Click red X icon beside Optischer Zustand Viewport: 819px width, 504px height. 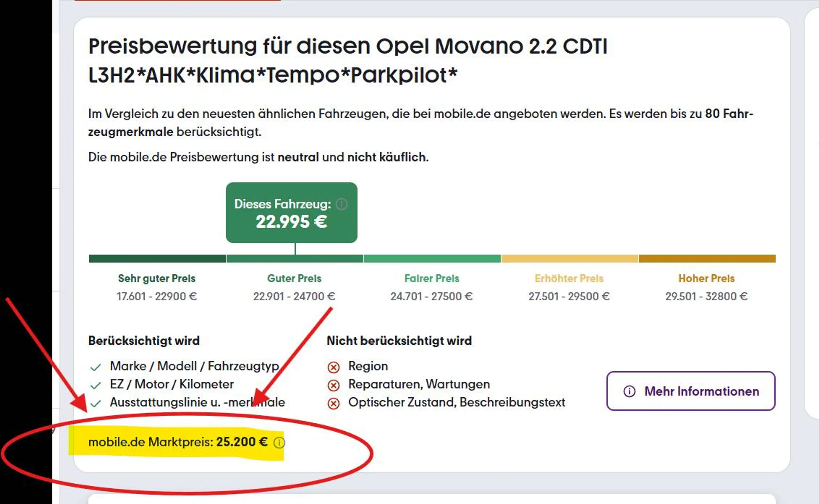tap(334, 403)
